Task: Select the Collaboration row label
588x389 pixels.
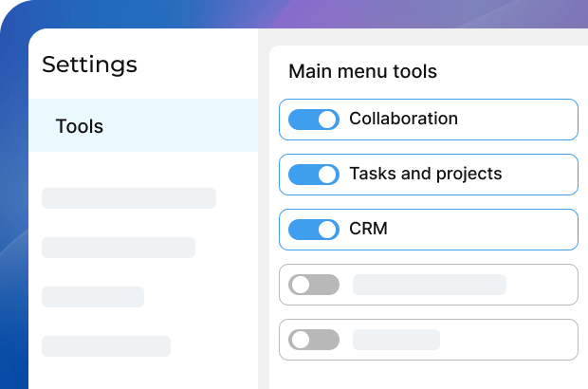Action: coord(403,119)
